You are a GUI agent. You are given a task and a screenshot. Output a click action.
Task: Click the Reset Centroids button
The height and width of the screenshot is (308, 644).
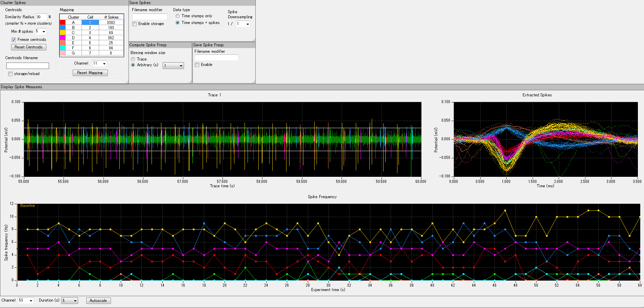coord(28,47)
